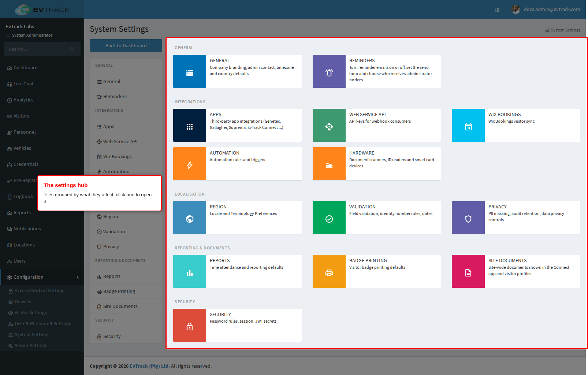
Task: Click the WIX BOOKINGS tile title text
Action: pyautogui.click(x=505, y=115)
